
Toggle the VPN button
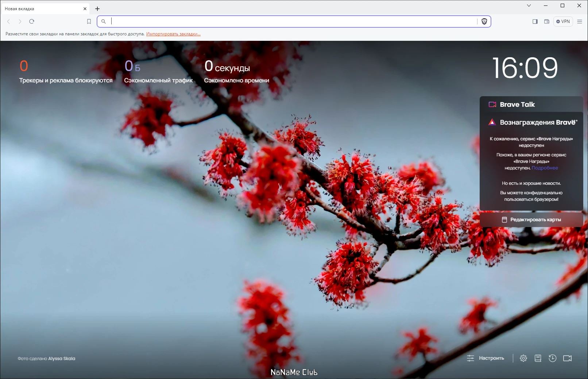pyautogui.click(x=563, y=22)
